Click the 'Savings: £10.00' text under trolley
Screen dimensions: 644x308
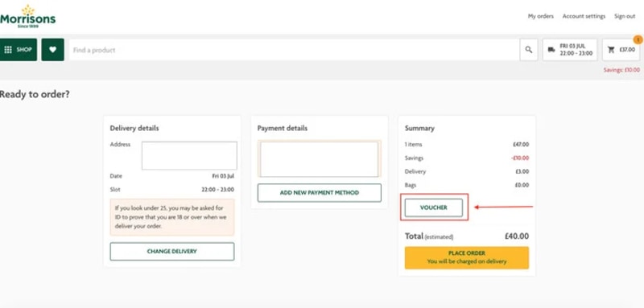pos(621,70)
